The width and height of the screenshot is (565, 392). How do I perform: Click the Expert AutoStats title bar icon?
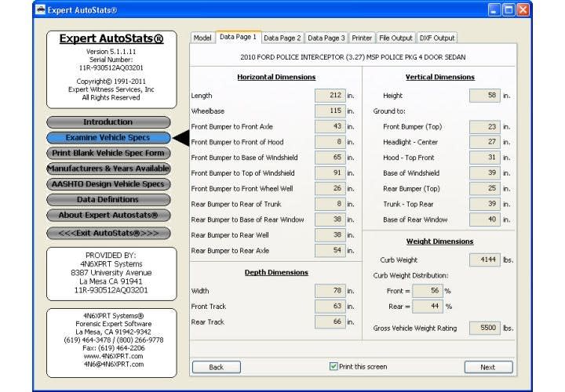pos(42,10)
